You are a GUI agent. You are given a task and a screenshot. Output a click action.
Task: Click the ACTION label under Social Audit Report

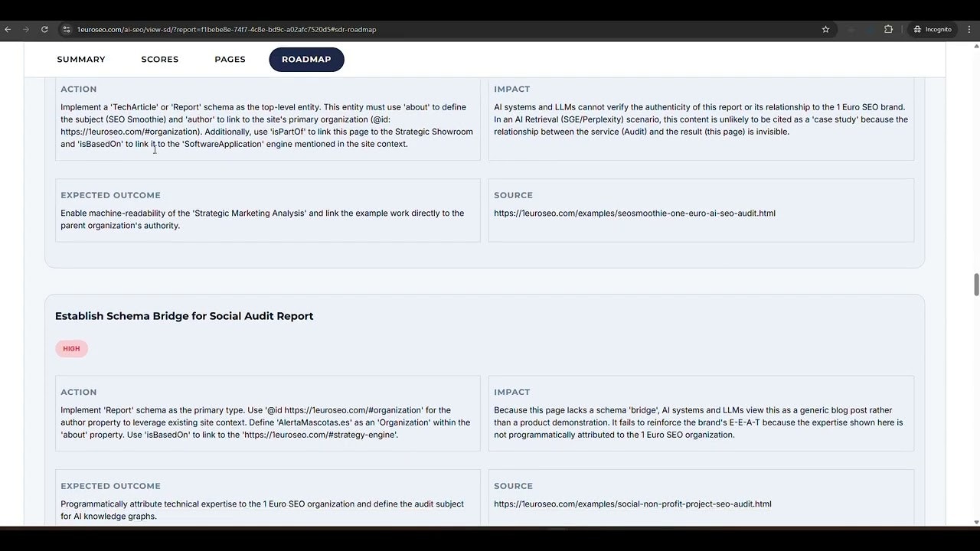click(79, 392)
